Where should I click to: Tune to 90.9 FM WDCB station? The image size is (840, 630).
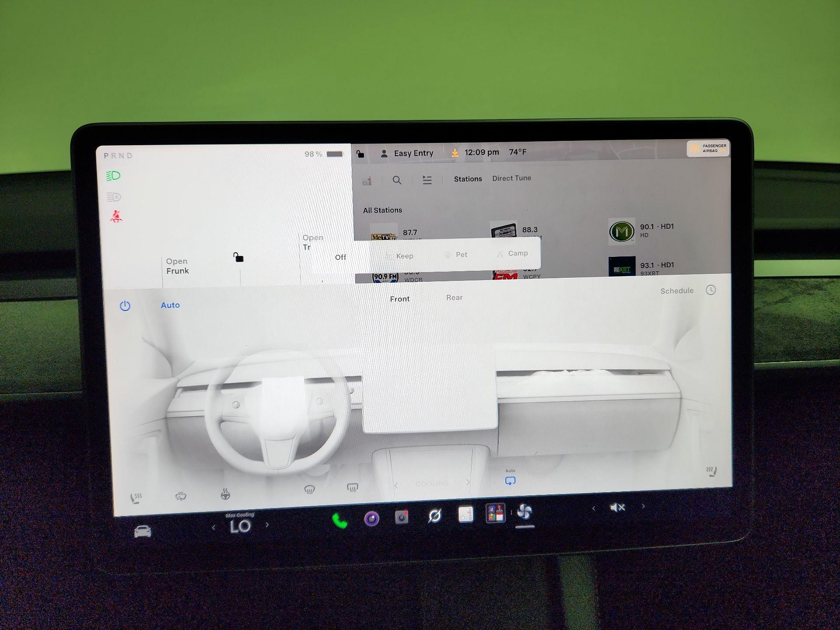(x=397, y=276)
